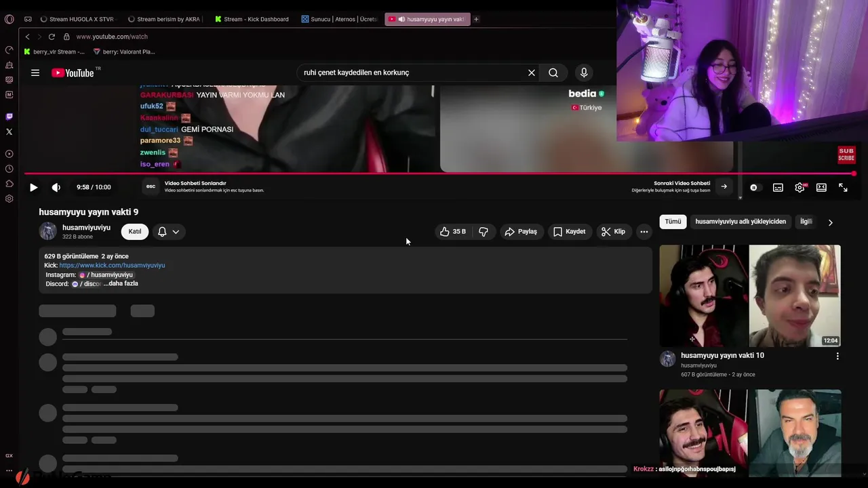This screenshot has height=488, width=868.
Task: Click the in-video next video chat arrow
Action: pos(724,187)
